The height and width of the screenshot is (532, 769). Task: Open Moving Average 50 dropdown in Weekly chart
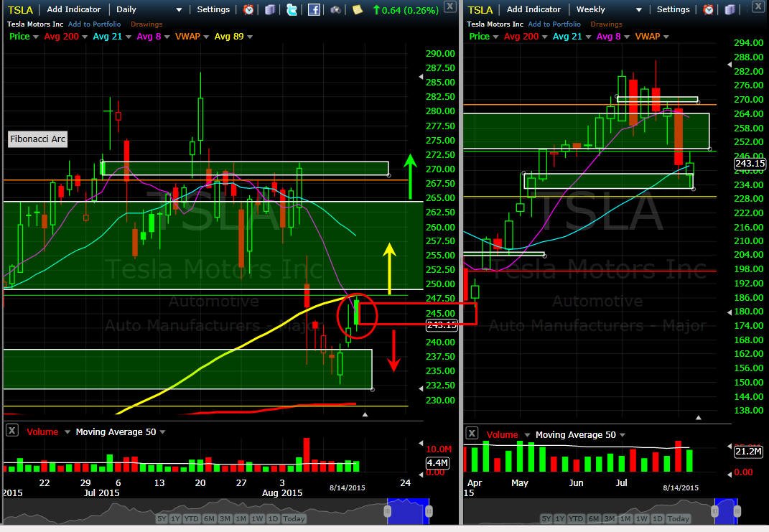623,435
